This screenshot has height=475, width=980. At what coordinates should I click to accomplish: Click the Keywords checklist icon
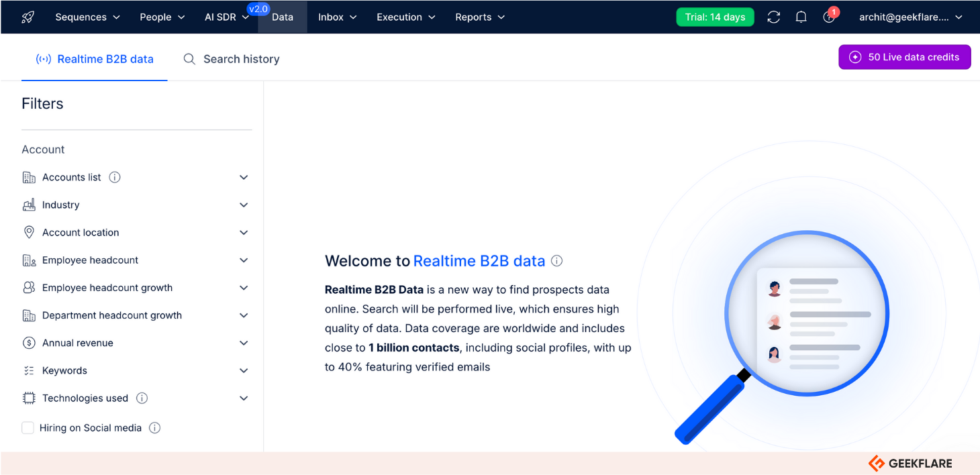pyautogui.click(x=29, y=370)
